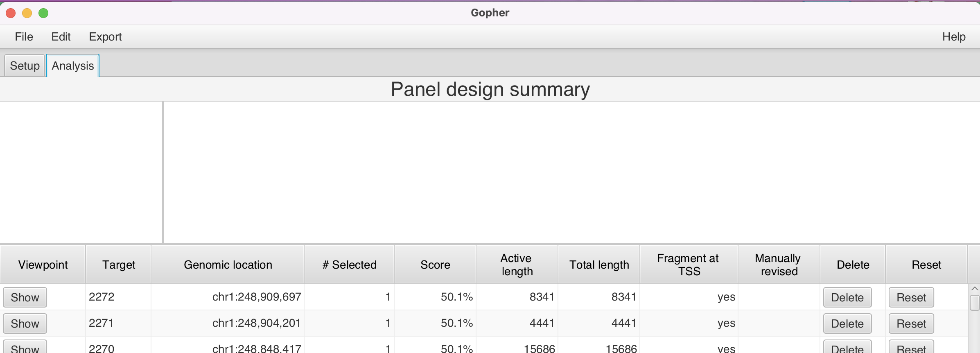This screenshot has width=980, height=353.
Task: Select the Analysis tab
Action: tap(72, 65)
